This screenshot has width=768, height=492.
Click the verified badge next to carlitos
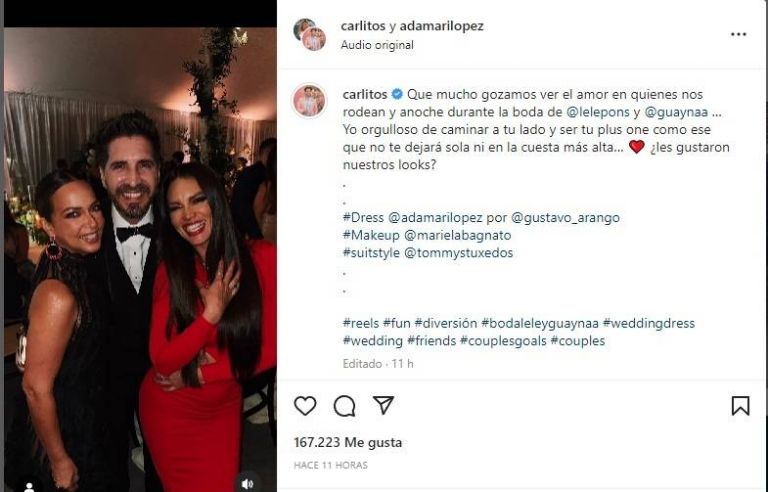(x=397, y=94)
